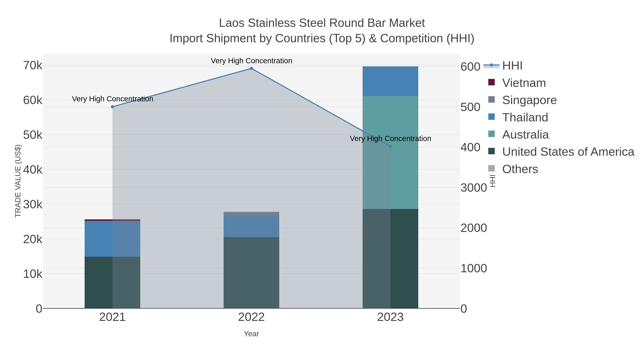644x362 pixels.
Task: Click the 2023 x-axis year label
Action: [390, 317]
